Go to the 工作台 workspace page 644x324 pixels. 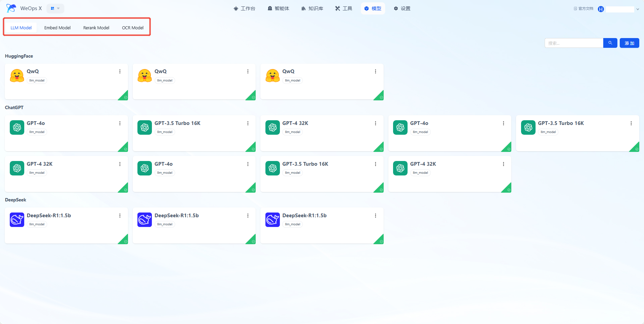click(x=245, y=8)
